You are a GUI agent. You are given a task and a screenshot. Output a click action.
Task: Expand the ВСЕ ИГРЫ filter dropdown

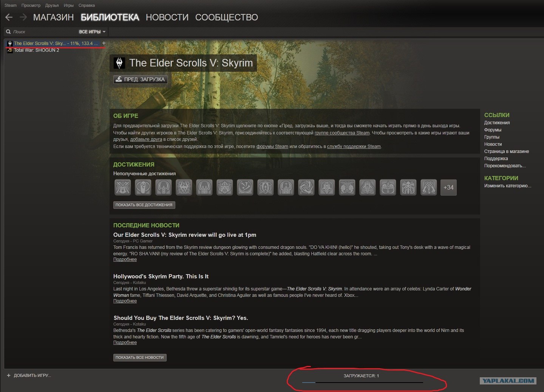[92, 32]
